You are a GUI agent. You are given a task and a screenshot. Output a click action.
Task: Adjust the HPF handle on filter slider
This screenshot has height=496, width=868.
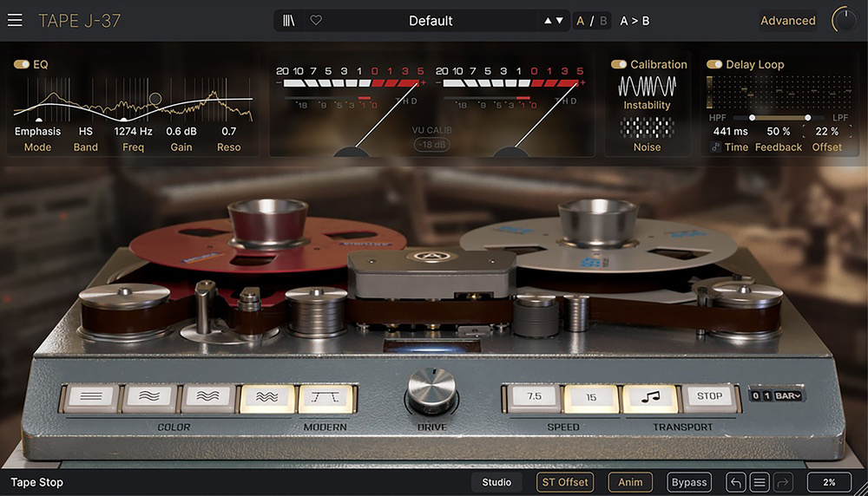(752, 117)
